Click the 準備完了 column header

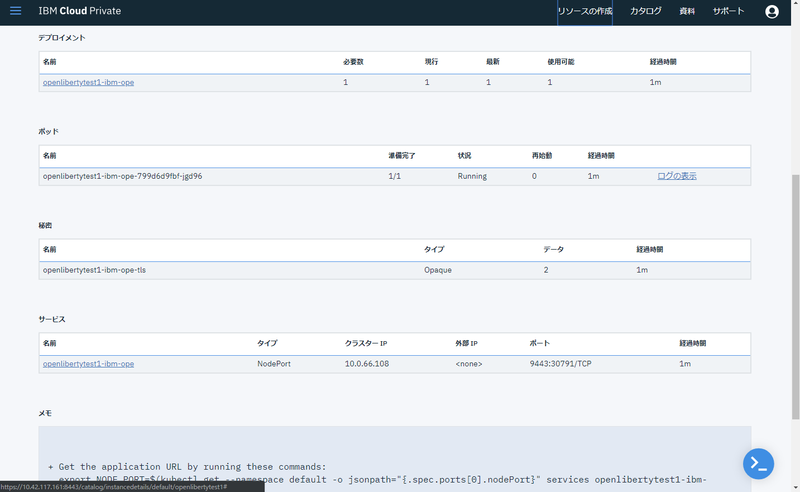402,156
